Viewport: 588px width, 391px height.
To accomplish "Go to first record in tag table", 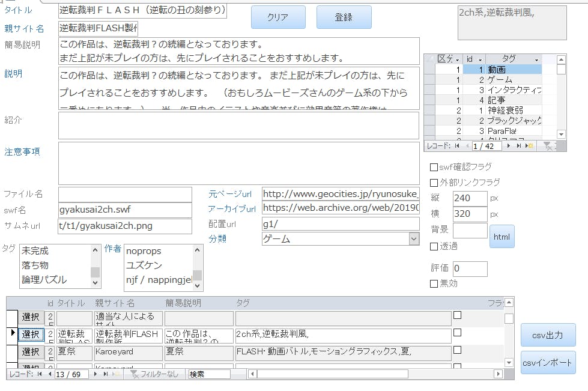I will [x=457, y=146].
